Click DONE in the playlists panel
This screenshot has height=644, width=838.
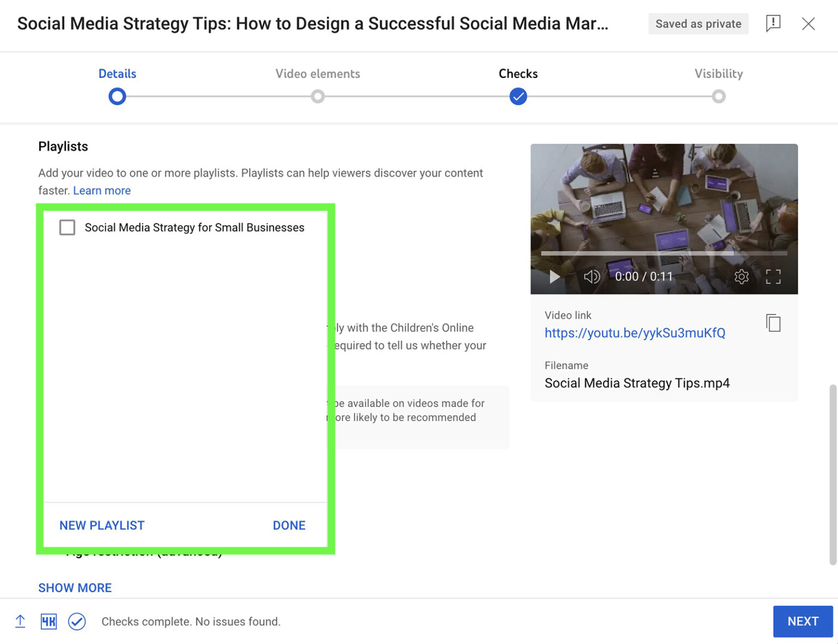pyautogui.click(x=289, y=525)
